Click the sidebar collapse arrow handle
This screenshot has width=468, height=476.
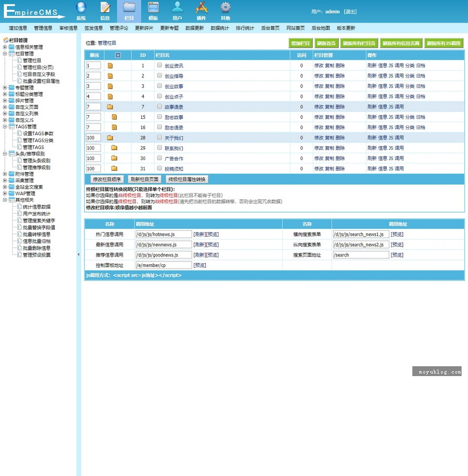coord(78,254)
